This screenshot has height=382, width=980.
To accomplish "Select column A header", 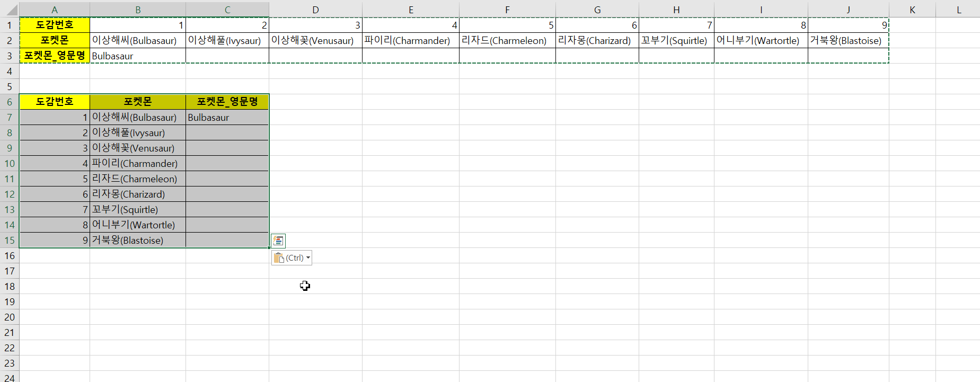I will [x=55, y=10].
